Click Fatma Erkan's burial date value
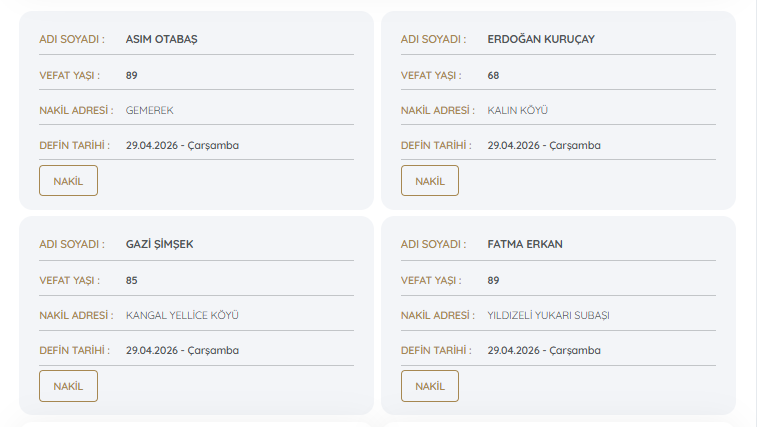The width and height of the screenshot is (757, 427). (544, 350)
